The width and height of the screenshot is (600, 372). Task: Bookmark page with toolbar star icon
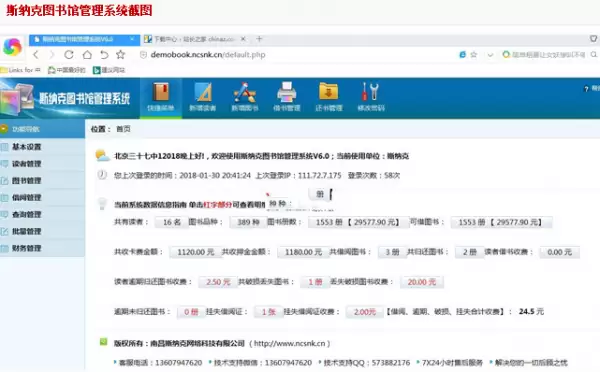coord(121,54)
